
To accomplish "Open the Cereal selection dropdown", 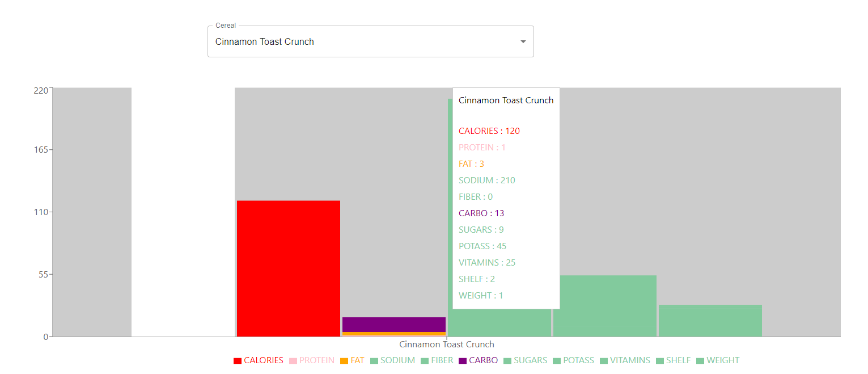I will tap(363, 41).
